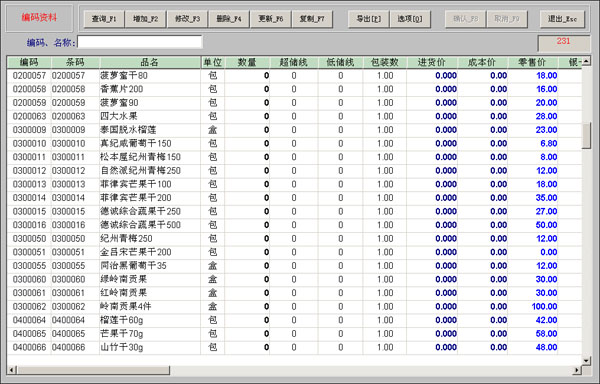Focus the 编码、名称 search input field

[140, 42]
